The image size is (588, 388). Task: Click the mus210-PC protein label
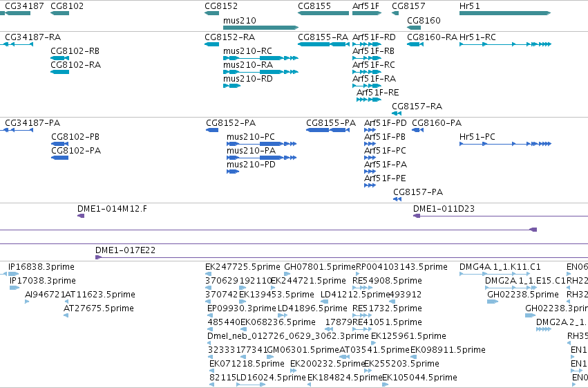[251, 137]
